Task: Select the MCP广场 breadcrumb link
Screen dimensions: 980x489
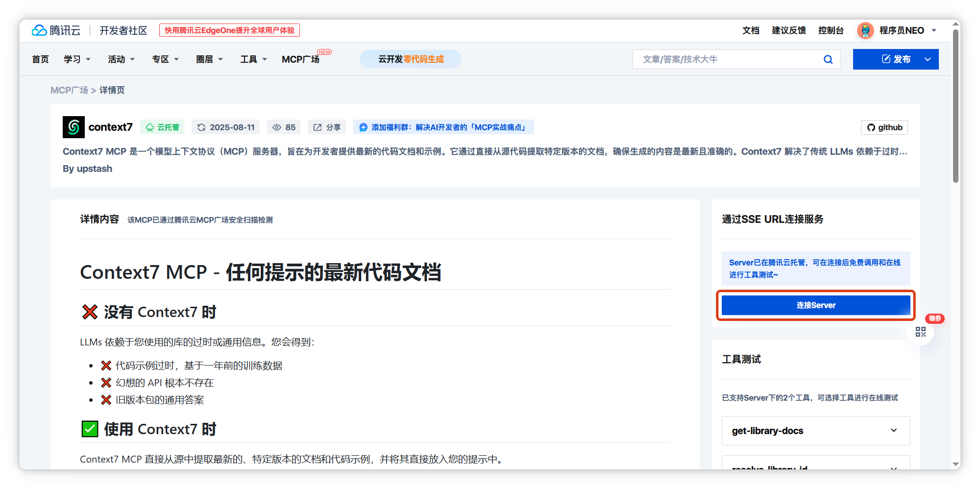Action: click(x=69, y=90)
